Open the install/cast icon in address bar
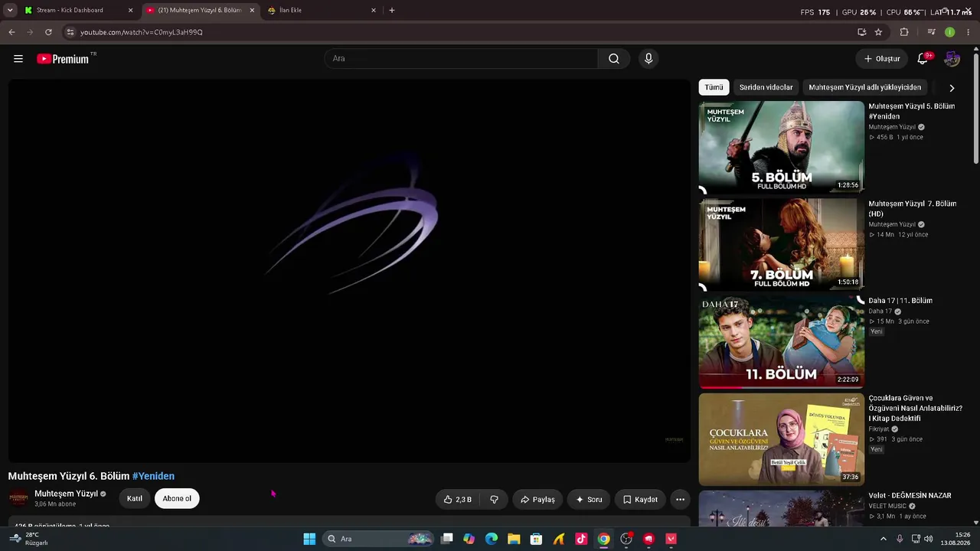Image resolution: width=980 pixels, height=551 pixels. (861, 32)
